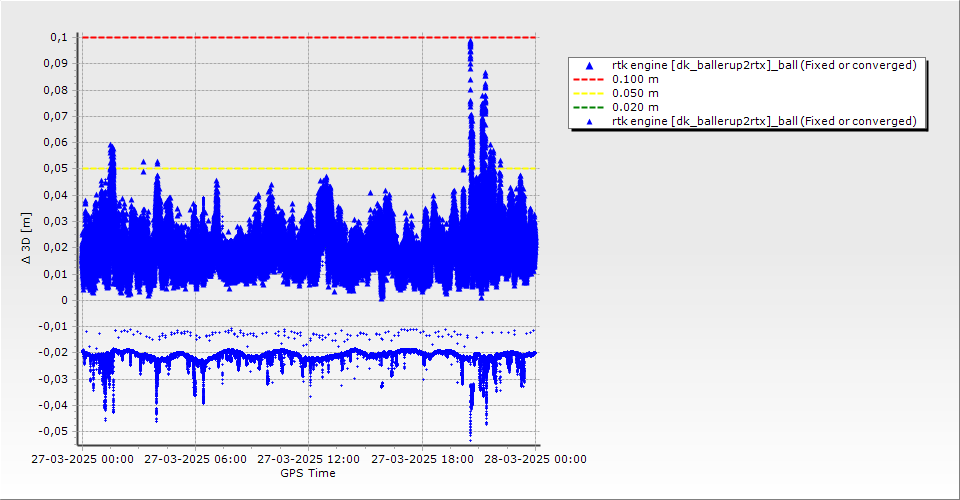Click the GPS Time axis title
Viewport: 960px width, 500px height.
pos(308,473)
